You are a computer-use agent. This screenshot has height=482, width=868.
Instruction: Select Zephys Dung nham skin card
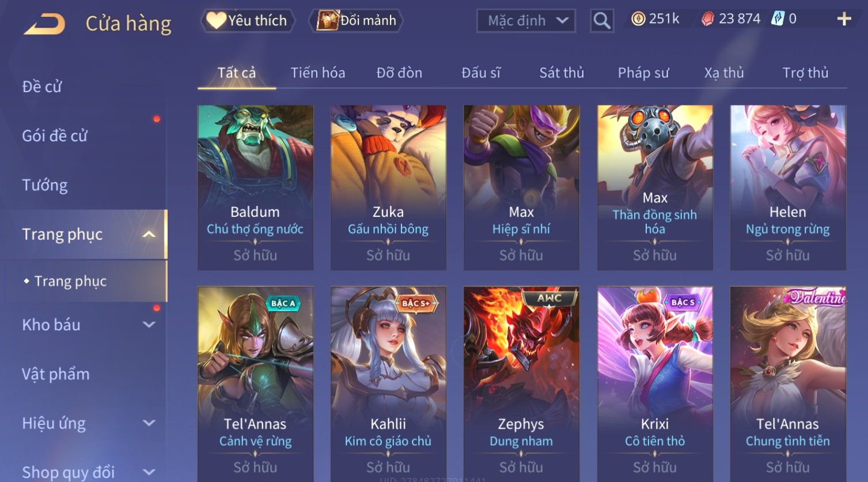(x=521, y=383)
